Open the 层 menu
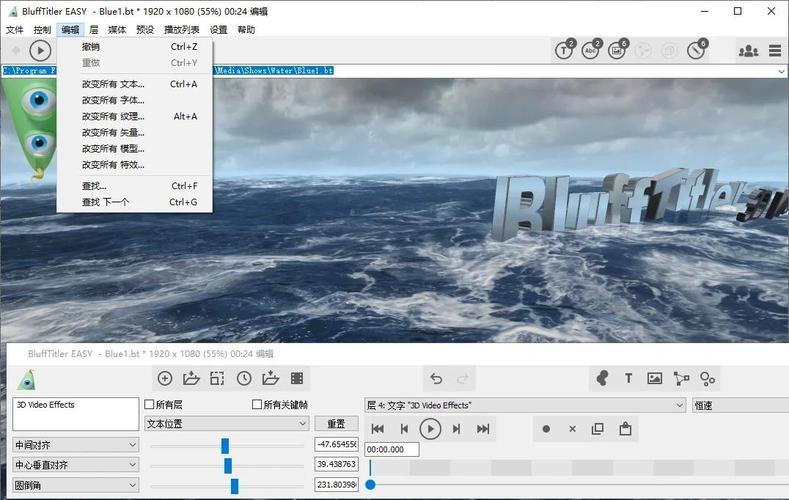The image size is (789, 500). (x=94, y=30)
